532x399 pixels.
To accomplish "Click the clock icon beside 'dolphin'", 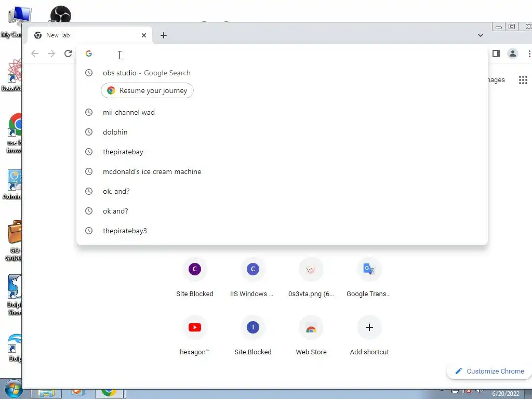I will pos(88,132).
